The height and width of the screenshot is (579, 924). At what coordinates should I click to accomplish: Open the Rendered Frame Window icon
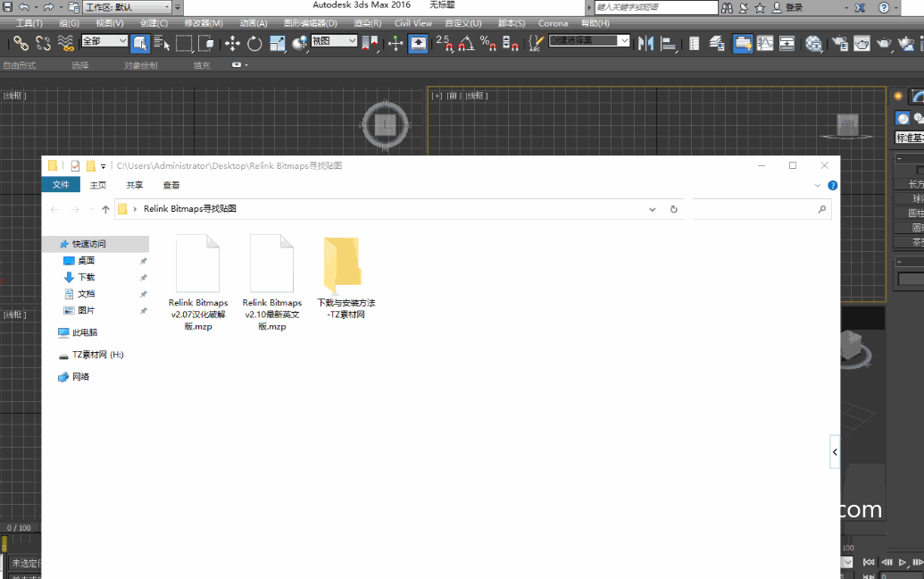point(862,43)
